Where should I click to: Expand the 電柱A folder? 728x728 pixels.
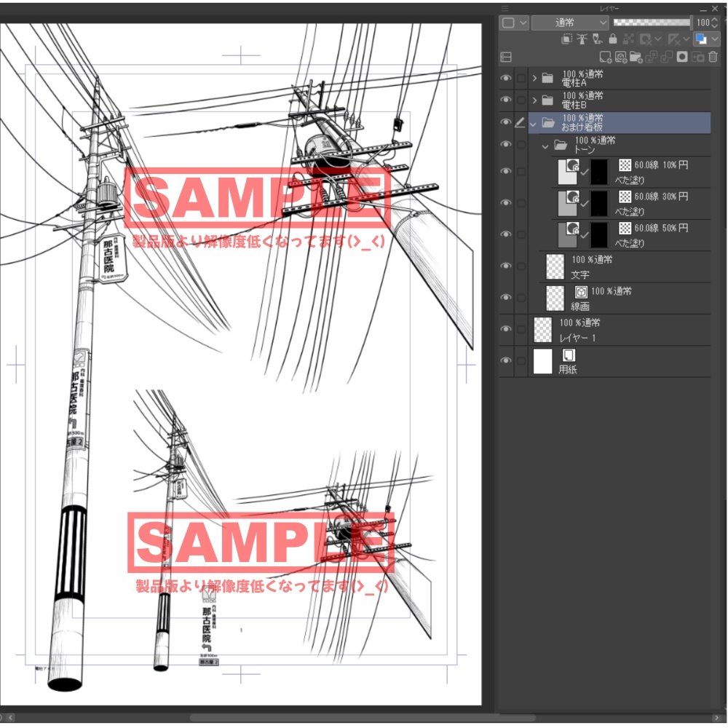tap(534, 78)
